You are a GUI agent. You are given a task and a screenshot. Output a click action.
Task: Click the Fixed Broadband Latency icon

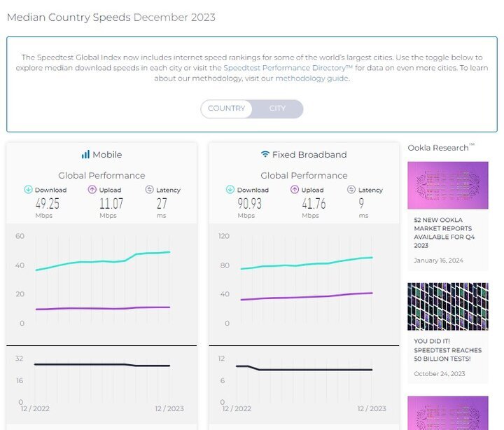pyautogui.click(x=351, y=189)
